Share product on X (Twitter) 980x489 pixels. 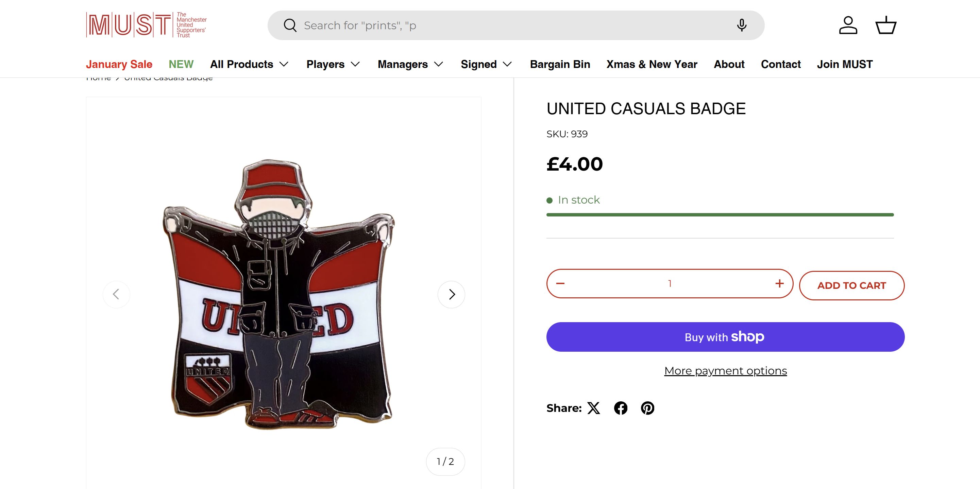pos(593,408)
